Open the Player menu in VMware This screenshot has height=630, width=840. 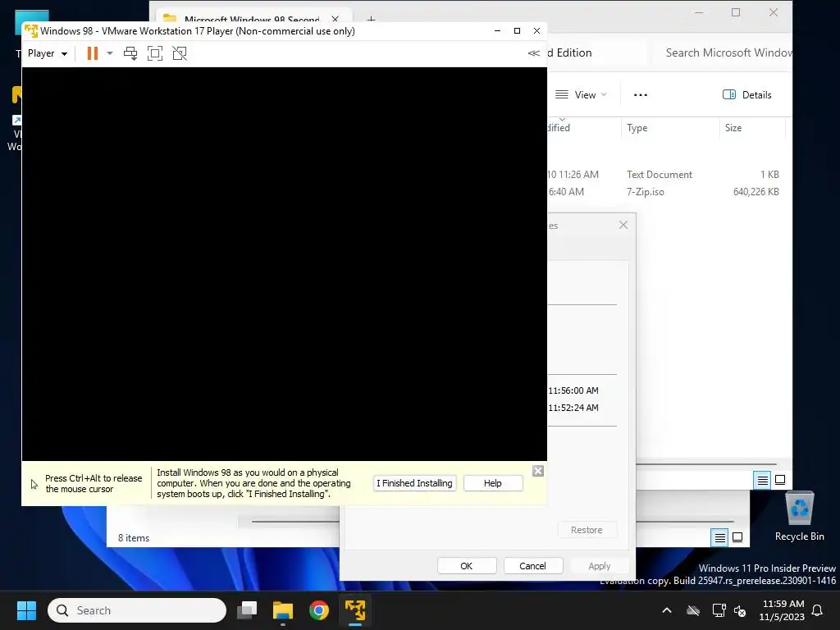[x=47, y=53]
